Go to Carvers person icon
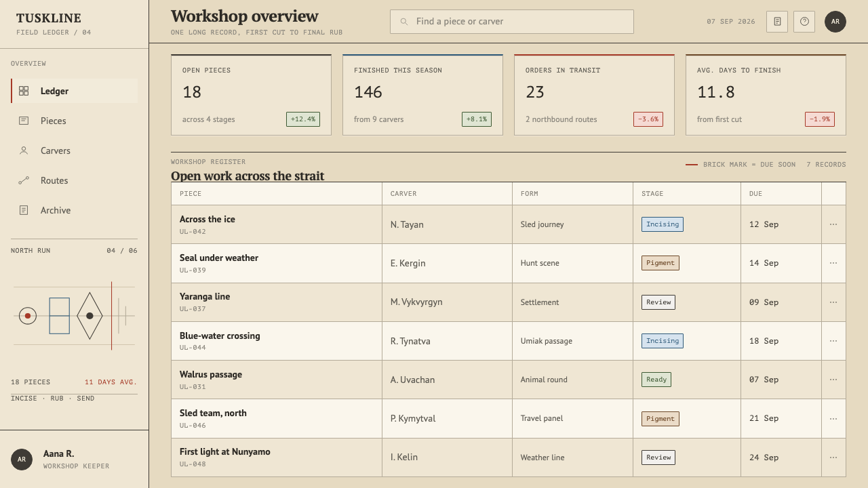Viewport: 868px width, 488px height. click(x=24, y=150)
